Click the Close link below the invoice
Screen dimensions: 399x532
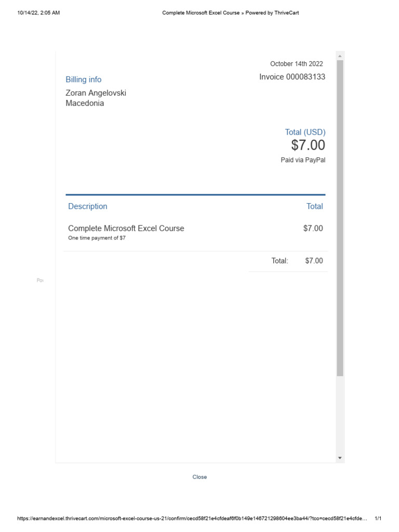tap(199, 477)
